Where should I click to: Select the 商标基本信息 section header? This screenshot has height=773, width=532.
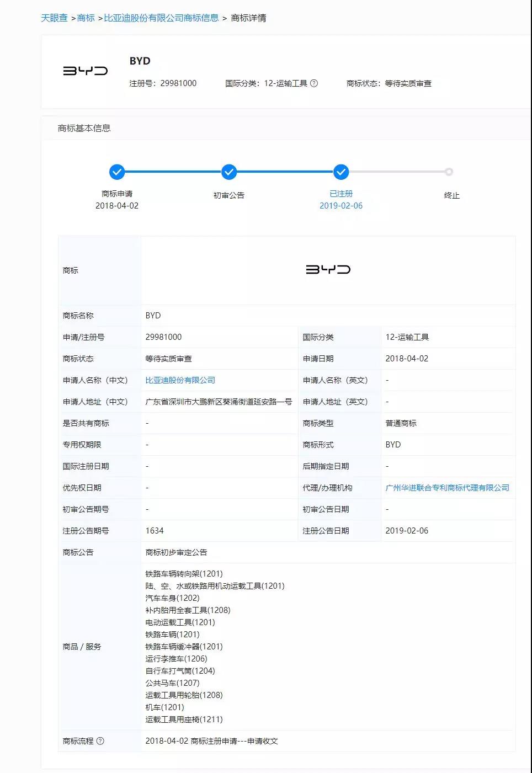(83, 129)
